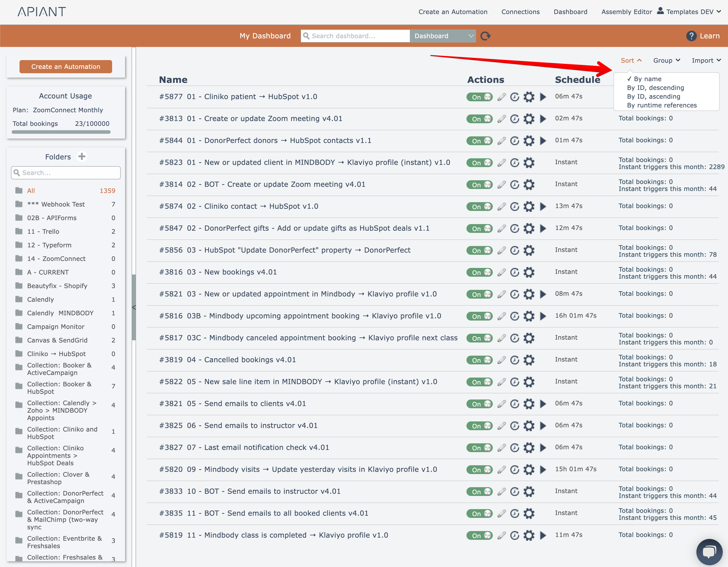This screenshot has height=567, width=728.
Task: Open the history clock icon for #3813 Zoom meeting
Action: [515, 119]
